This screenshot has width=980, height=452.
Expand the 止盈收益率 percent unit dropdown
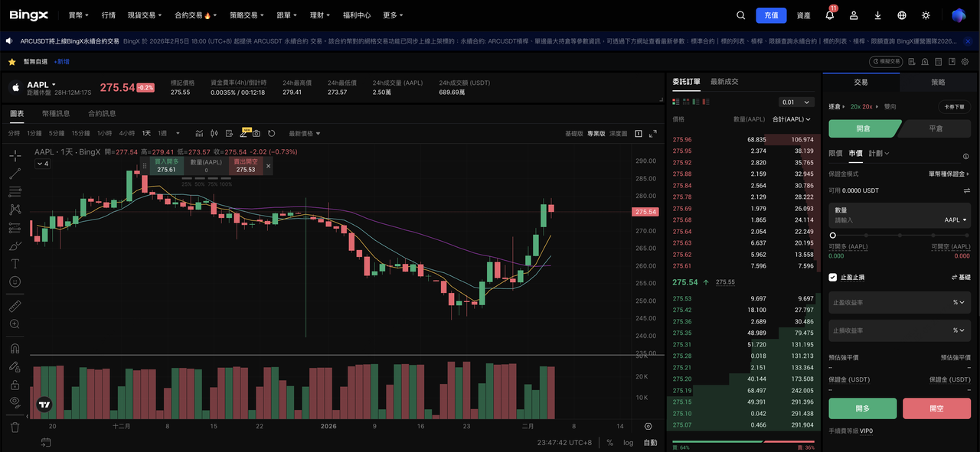click(958, 302)
